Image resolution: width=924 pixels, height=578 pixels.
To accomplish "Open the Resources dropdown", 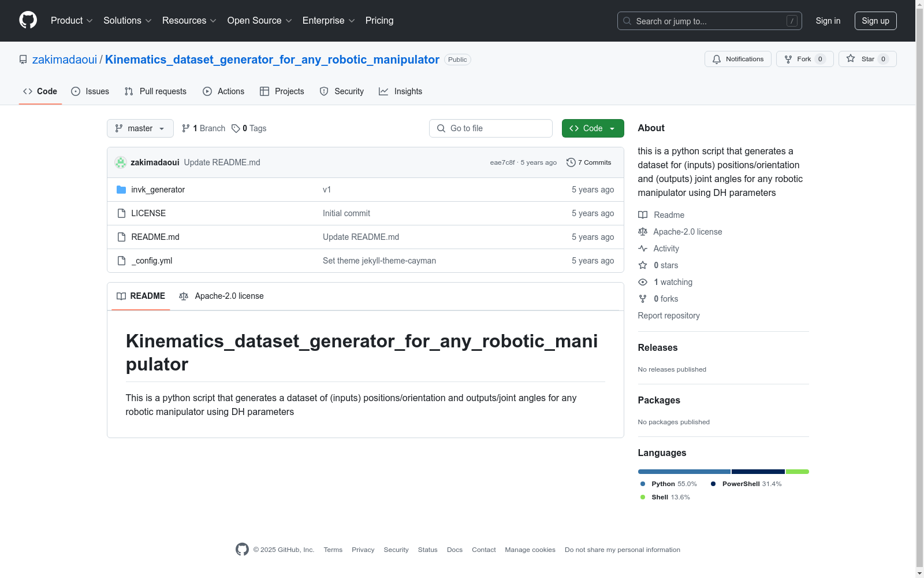I will 189,21.
